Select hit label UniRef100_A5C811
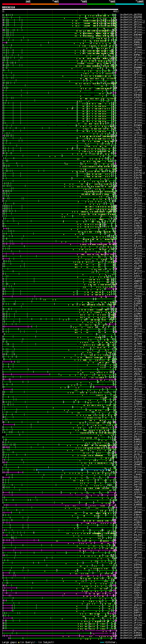The image size is (146, 644). click(131, 198)
